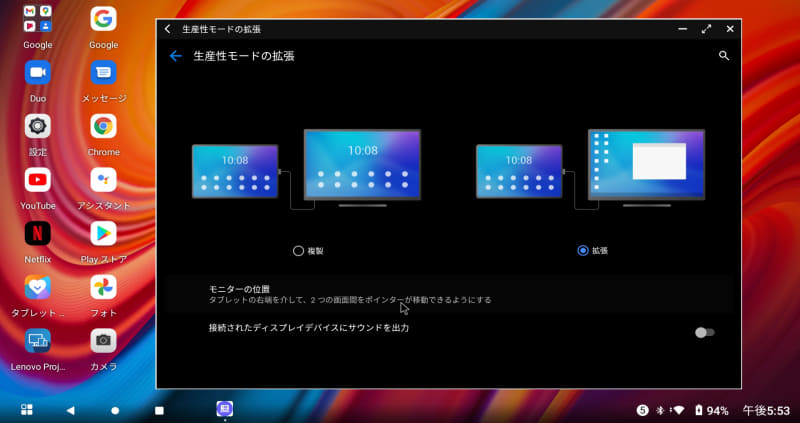
Task: Select the 拡張 radio button
Action: [x=583, y=251]
